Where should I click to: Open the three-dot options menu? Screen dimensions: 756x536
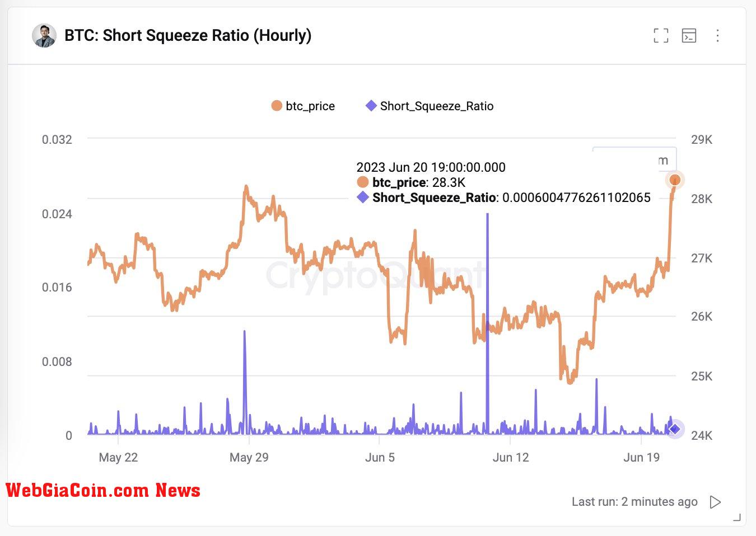click(x=717, y=36)
